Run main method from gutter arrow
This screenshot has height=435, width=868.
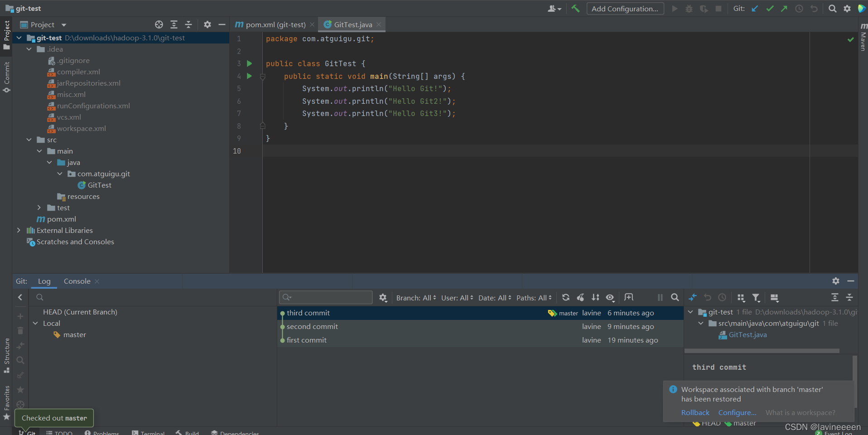coord(249,76)
